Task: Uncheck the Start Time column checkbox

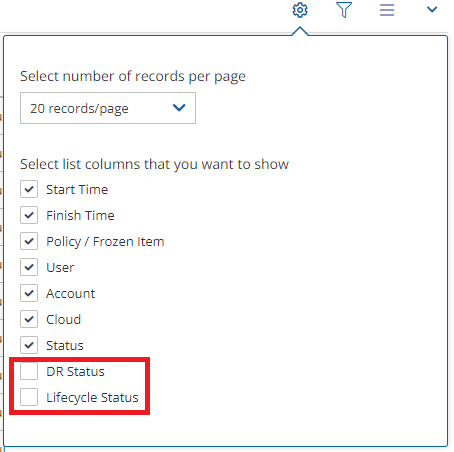Action: click(29, 189)
